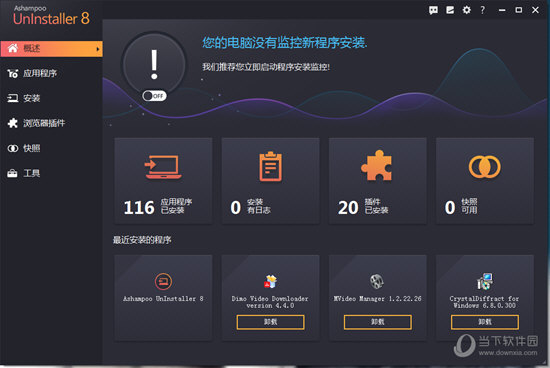550x368 pixels.
Task: Open the 0 install logs tile
Action: coord(270,181)
